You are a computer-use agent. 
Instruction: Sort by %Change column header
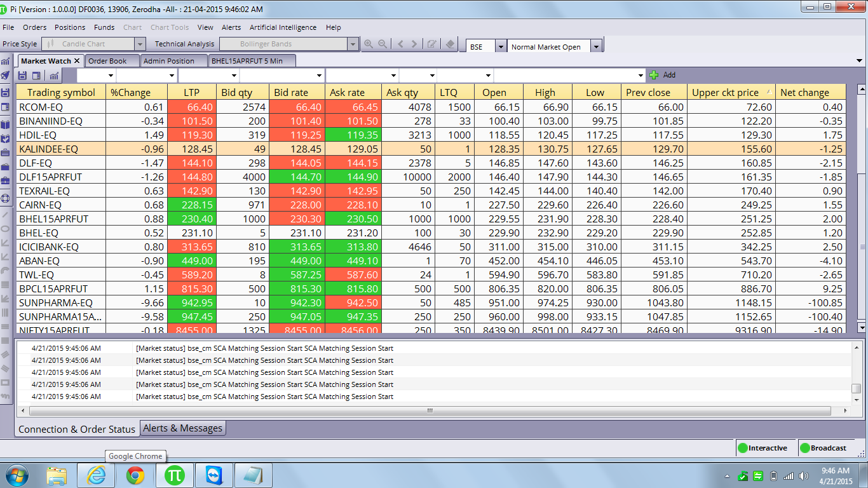click(136, 92)
